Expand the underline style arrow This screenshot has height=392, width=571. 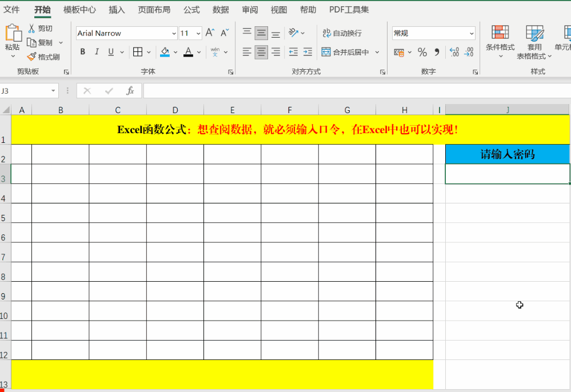pos(122,53)
